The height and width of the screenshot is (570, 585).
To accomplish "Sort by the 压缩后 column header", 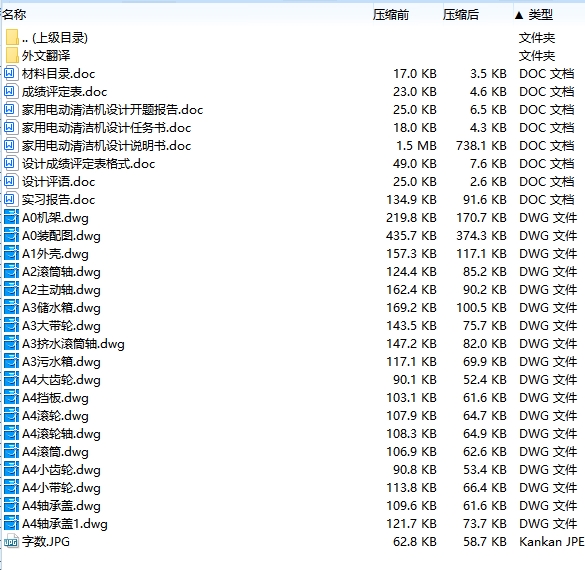I will (461, 15).
